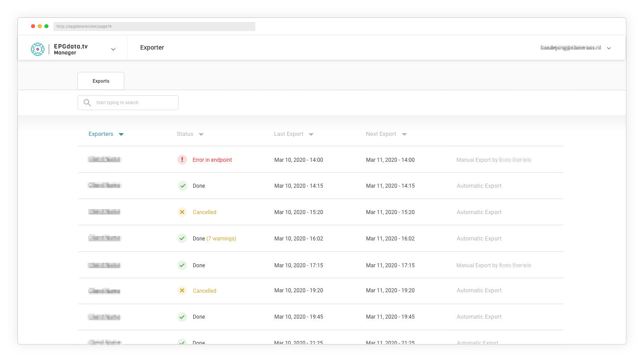This screenshot has width=644, height=362.
Task: Sort by the Status column header
Action: pos(185,134)
